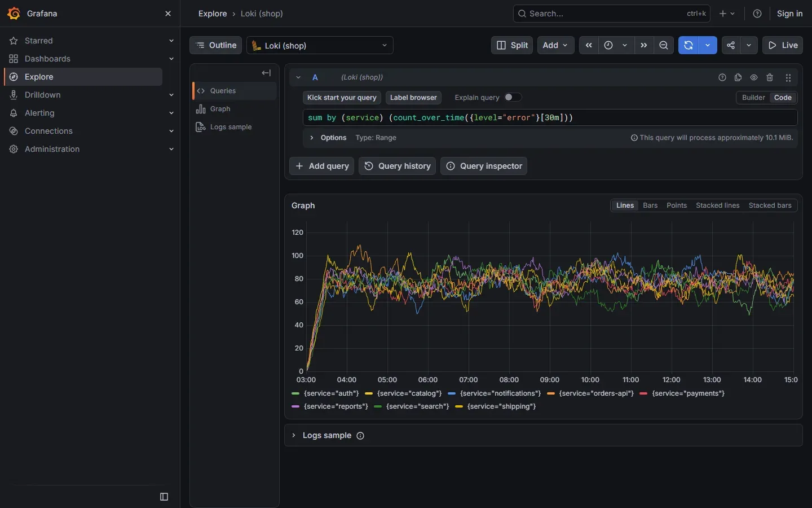Expand the query Options section
The image size is (812, 508).
(333, 138)
